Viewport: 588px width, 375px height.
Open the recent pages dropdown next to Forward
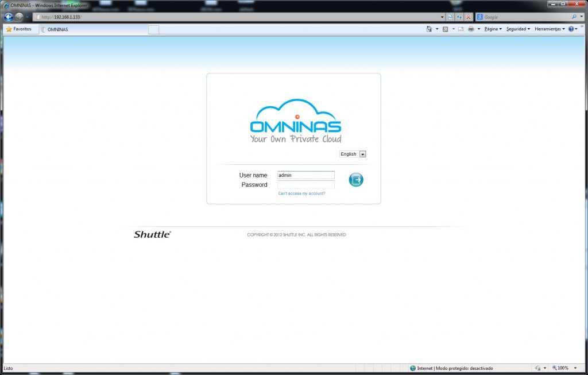[x=27, y=17]
